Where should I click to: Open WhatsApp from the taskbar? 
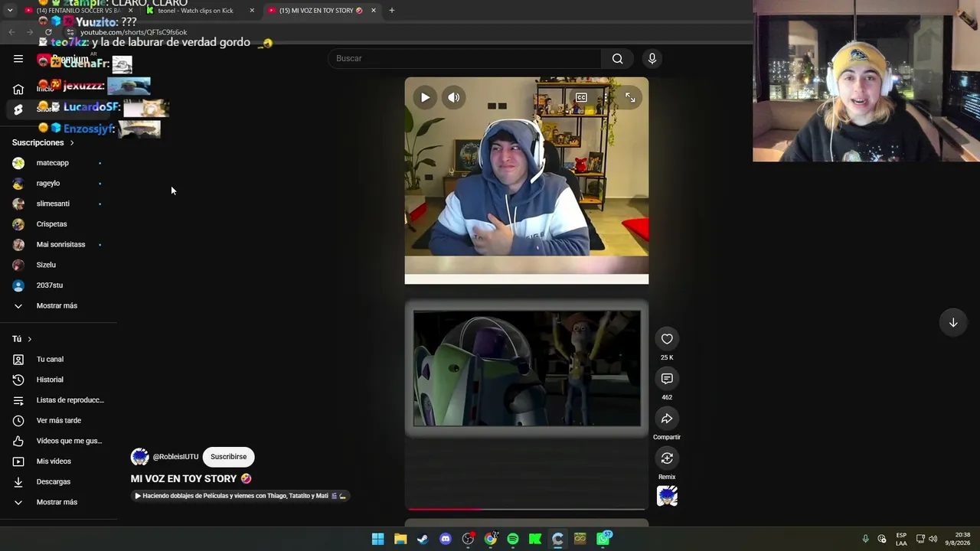tap(603, 539)
